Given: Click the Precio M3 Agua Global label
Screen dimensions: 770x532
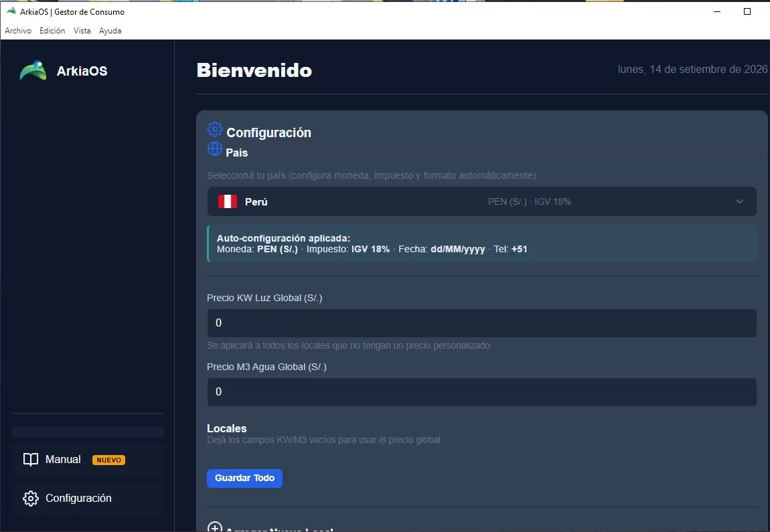Looking at the screenshot, I should point(266,367).
